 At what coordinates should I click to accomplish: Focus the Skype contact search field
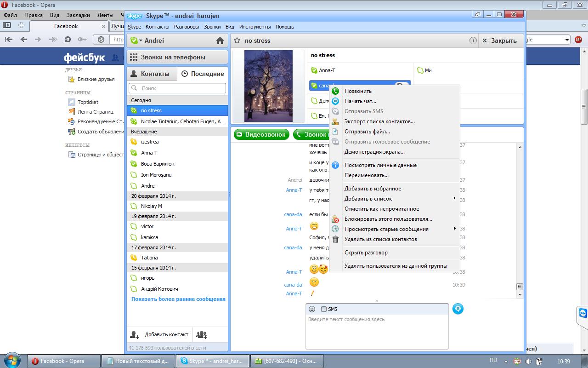[x=177, y=88]
